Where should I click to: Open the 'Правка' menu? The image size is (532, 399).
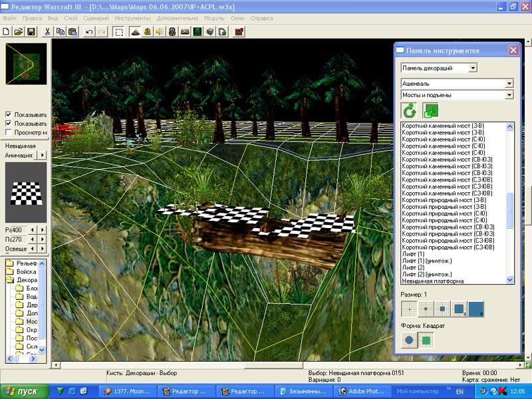(x=32, y=19)
